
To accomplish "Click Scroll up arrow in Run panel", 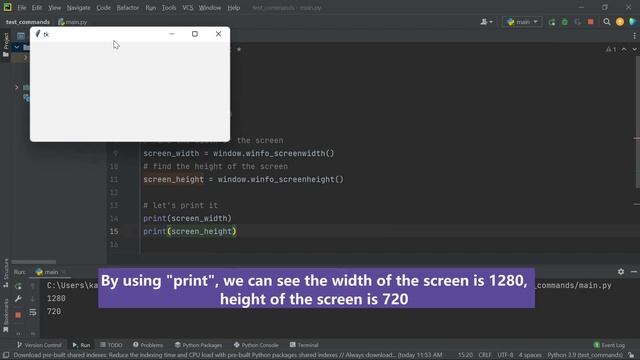I will tap(33, 286).
